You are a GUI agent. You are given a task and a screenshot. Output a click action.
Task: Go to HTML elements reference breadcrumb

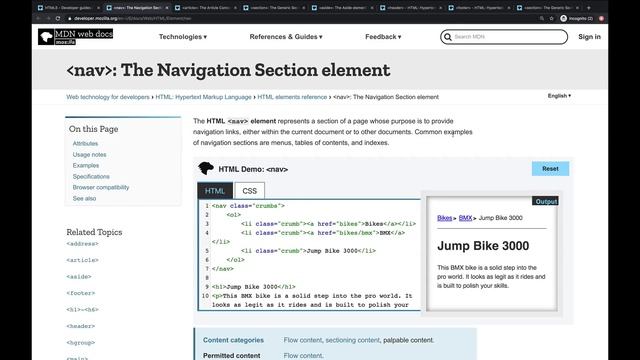click(x=292, y=97)
